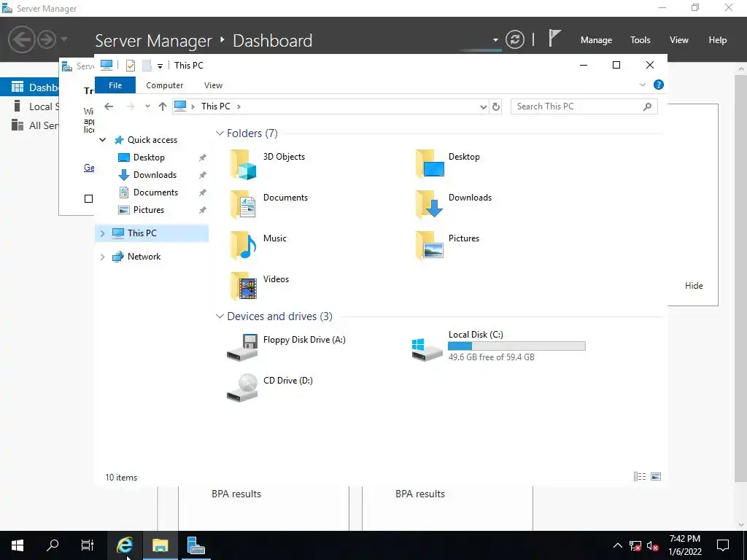This screenshot has height=560, width=747.
Task: Click the Local Disk (C:) usage bar
Action: point(516,346)
